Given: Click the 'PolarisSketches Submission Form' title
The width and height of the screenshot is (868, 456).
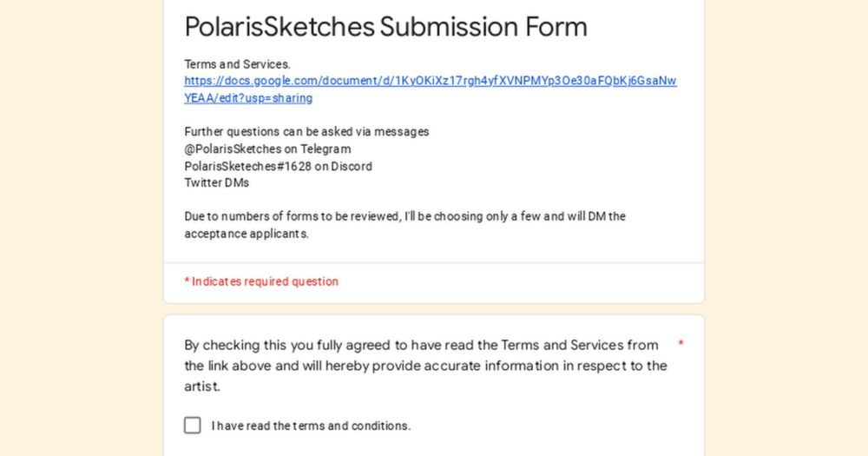Looking at the screenshot, I should coord(386,27).
